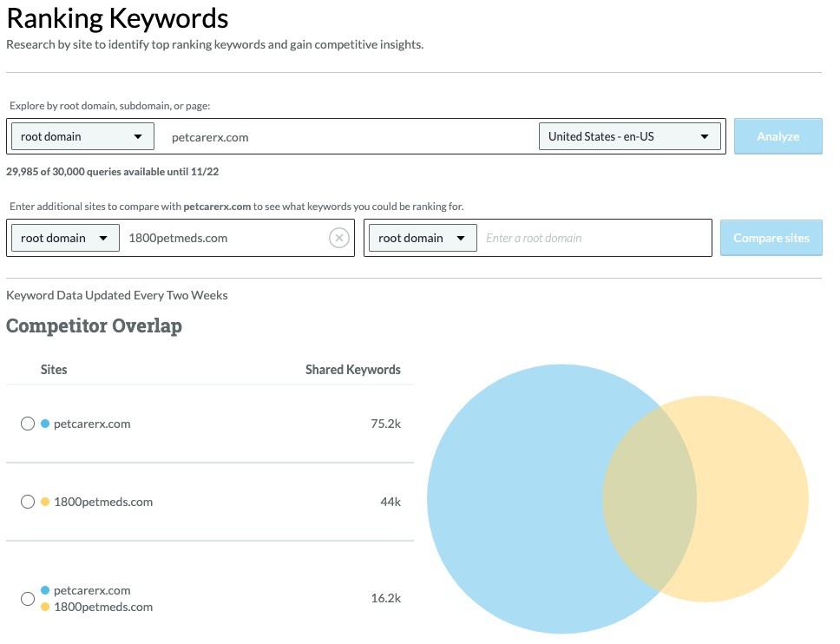Click the blue dot beside petcarerx.com
Screen dimensions: 840x644
pyautogui.click(x=46, y=424)
